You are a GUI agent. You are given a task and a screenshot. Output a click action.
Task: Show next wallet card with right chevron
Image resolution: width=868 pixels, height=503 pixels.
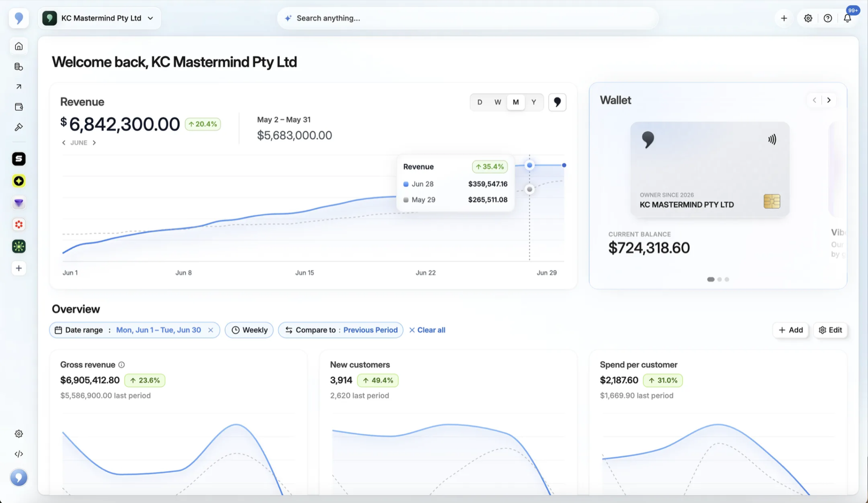point(829,100)
